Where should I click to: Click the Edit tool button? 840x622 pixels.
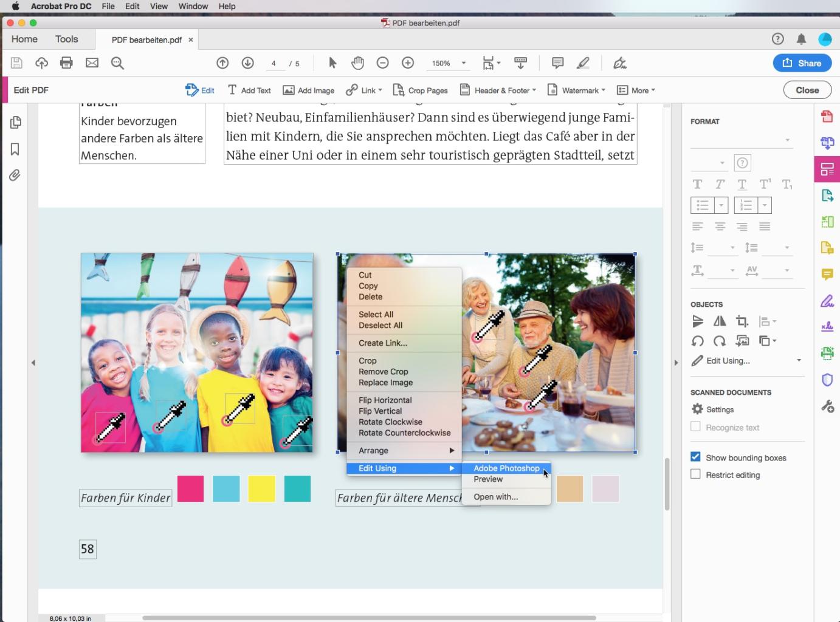pyautogui.click(x=200, y=90)
